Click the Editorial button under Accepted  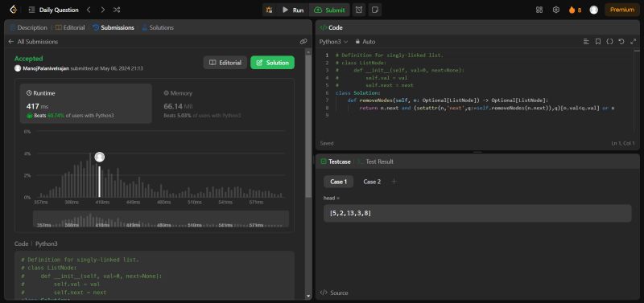coord(225,63)
